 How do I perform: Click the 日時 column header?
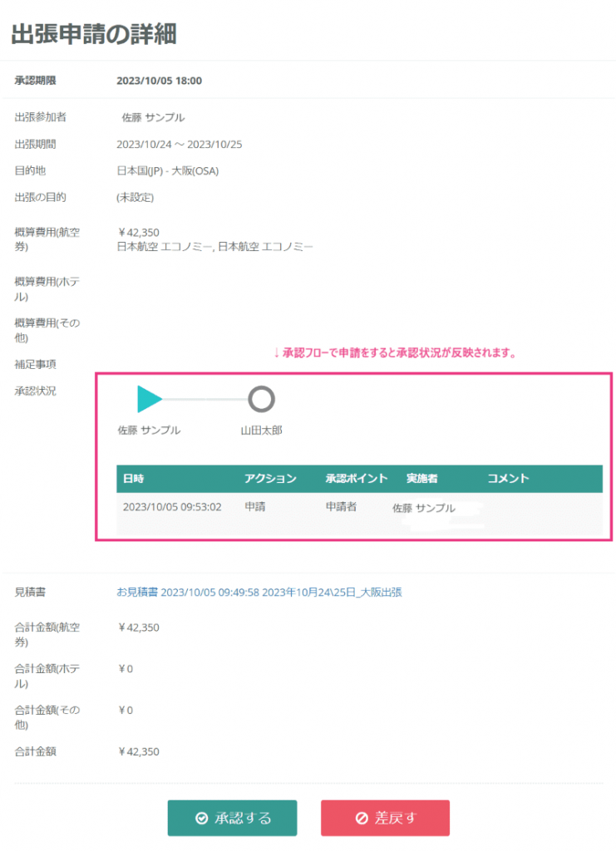(x=133, y=479)
